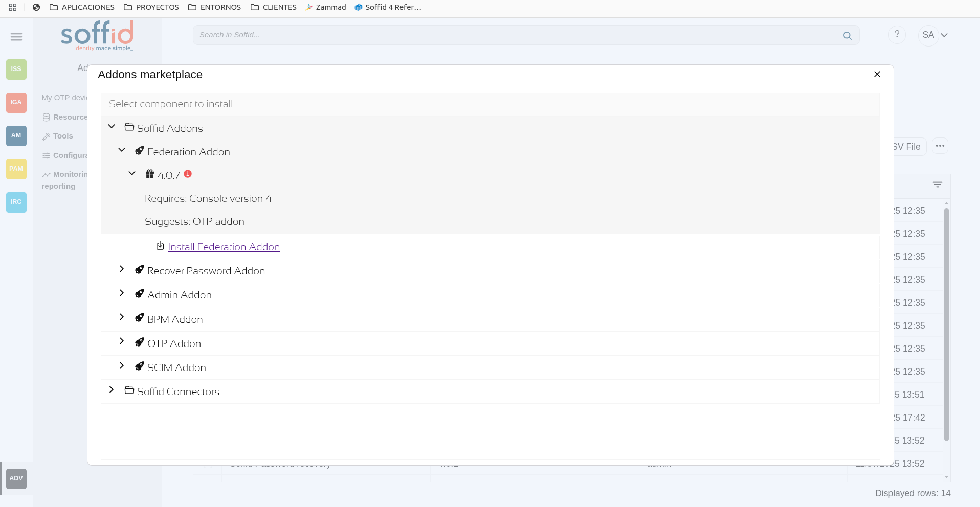
Task: Click the globe bookmark icon
Action: coord(36,7)
